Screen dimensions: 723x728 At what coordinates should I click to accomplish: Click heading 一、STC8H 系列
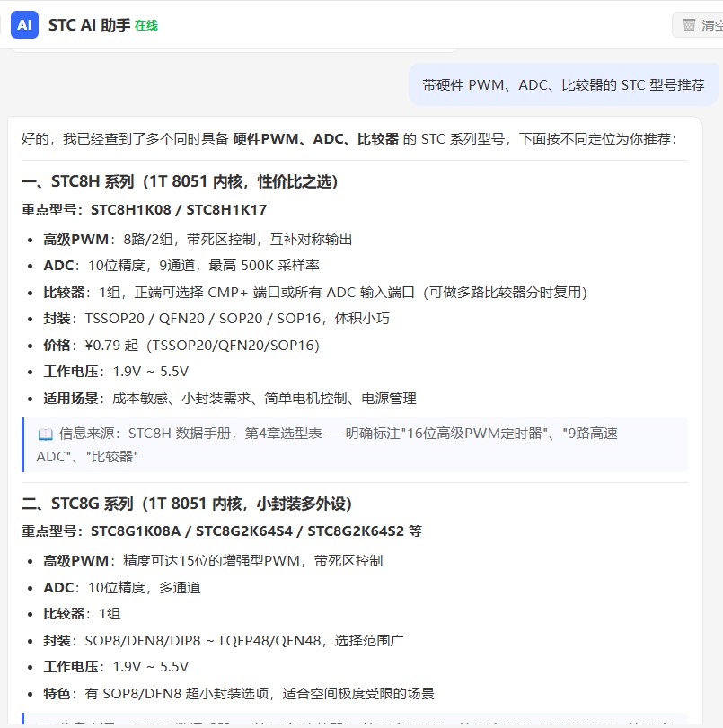click(180, 181)
